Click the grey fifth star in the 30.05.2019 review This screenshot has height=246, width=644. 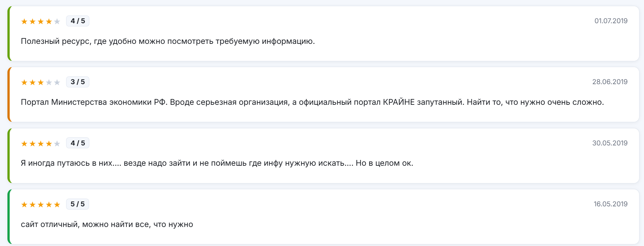tap(57, 143)
